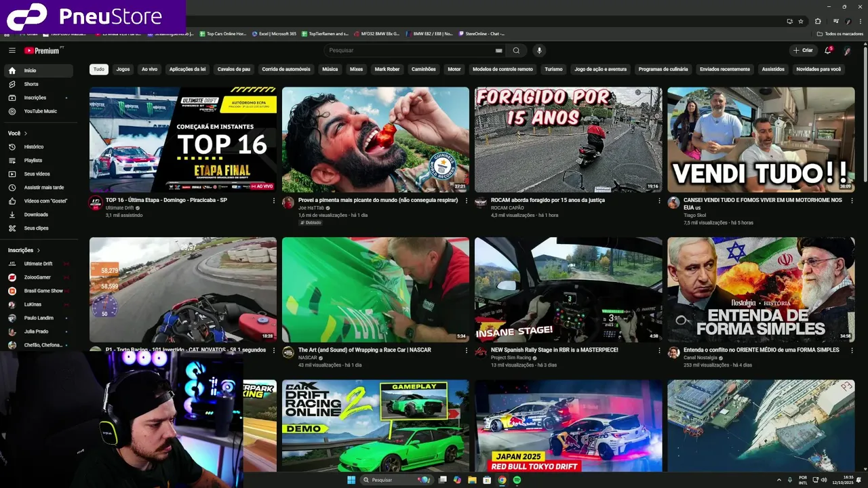Play FORAGIDO POR 15 ANOS thumbnail

[x=568, y=140]
